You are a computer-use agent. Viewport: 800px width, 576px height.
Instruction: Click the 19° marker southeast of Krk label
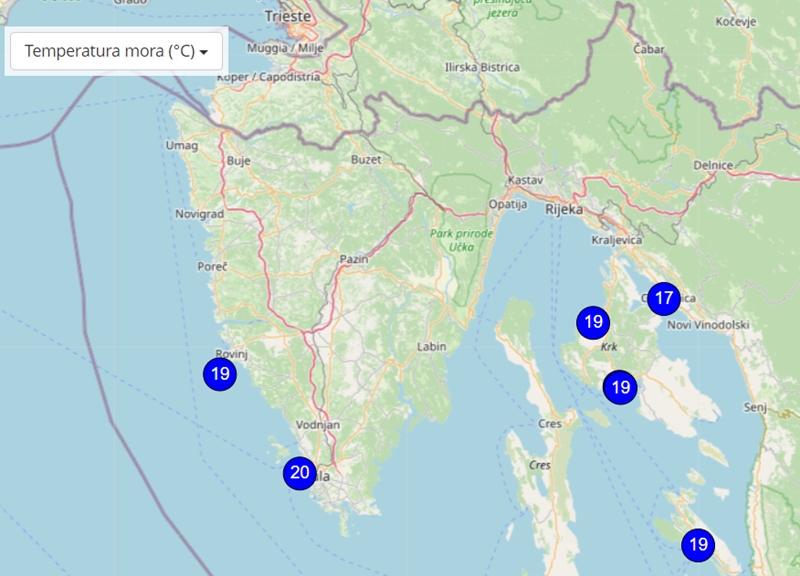point(620,387)
